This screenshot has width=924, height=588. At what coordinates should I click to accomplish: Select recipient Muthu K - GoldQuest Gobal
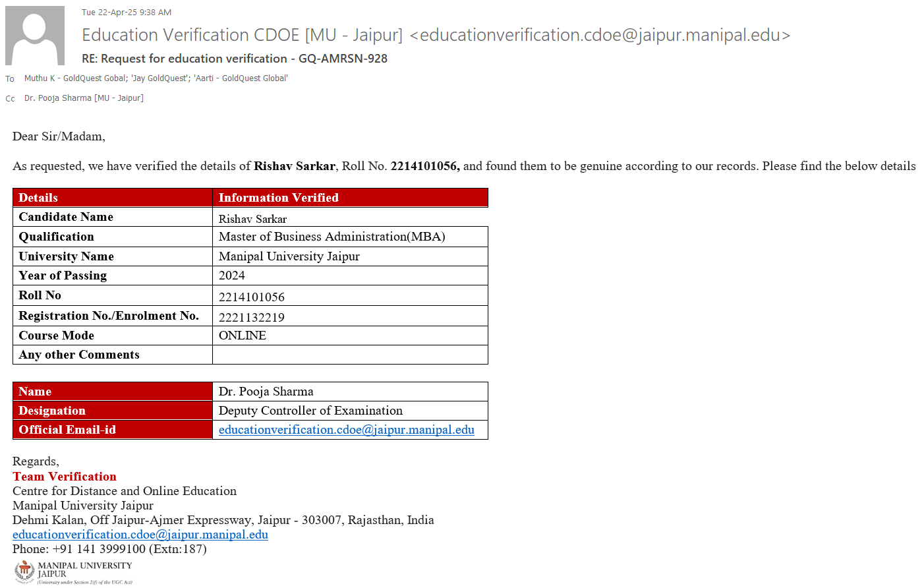click(74, 78)
